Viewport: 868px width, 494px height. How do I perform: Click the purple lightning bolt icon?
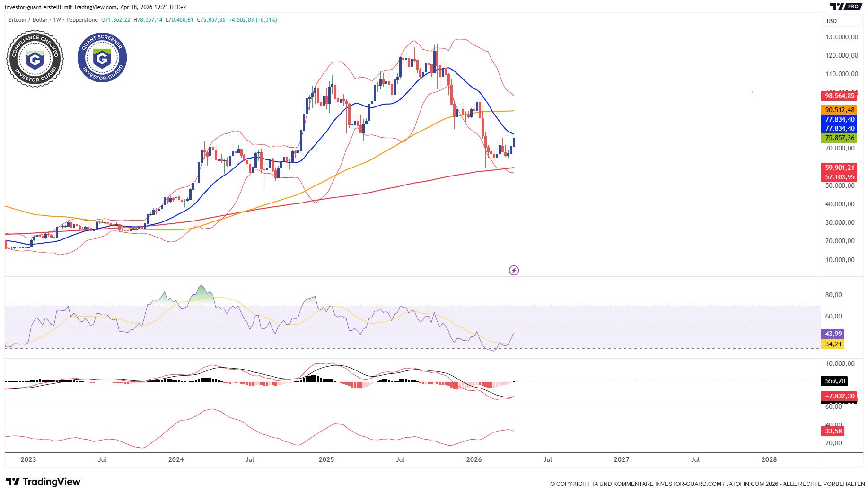click(x=514, y=270)
